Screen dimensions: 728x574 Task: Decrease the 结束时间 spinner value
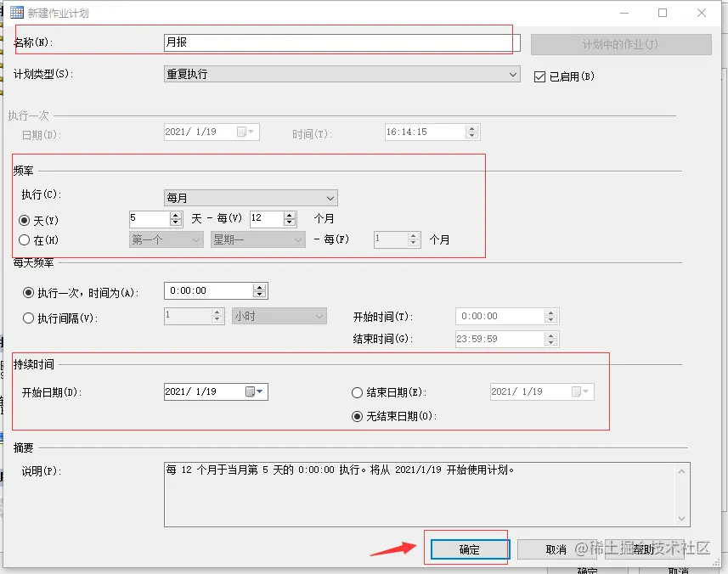550,342
